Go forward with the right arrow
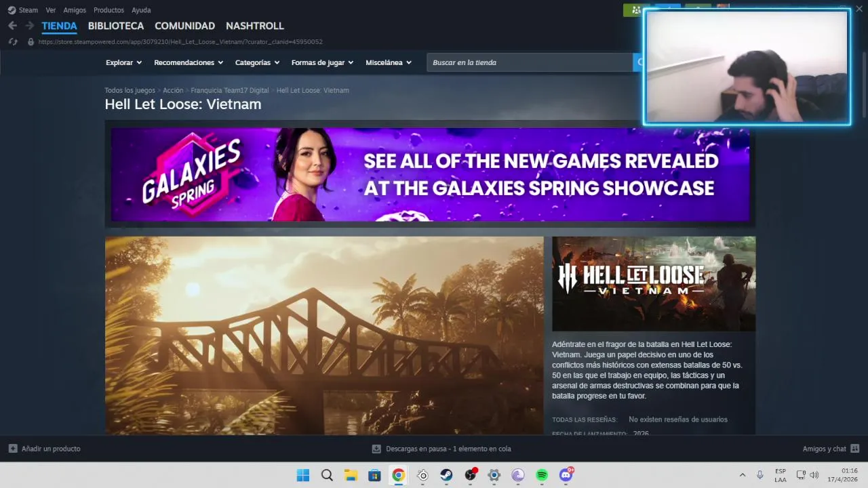The height and width of the screenshot is (488, 868). coord(29,26)
